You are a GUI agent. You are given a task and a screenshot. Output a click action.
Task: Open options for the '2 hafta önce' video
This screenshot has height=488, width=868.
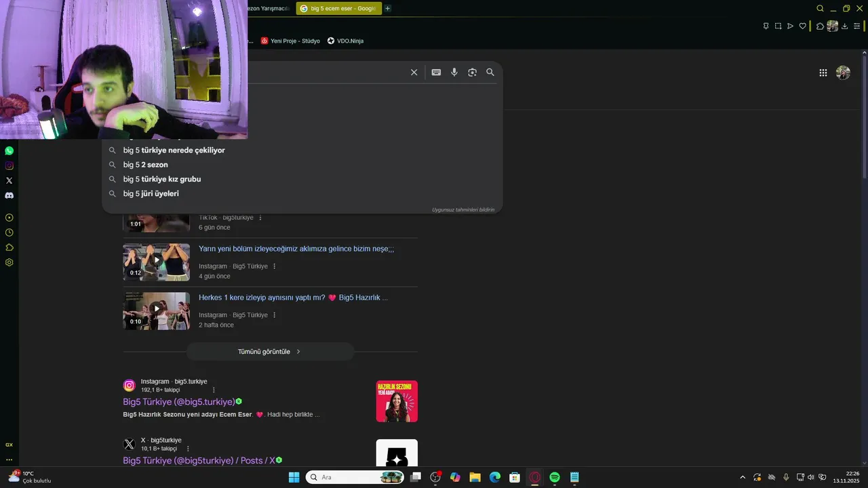[275, 315]
